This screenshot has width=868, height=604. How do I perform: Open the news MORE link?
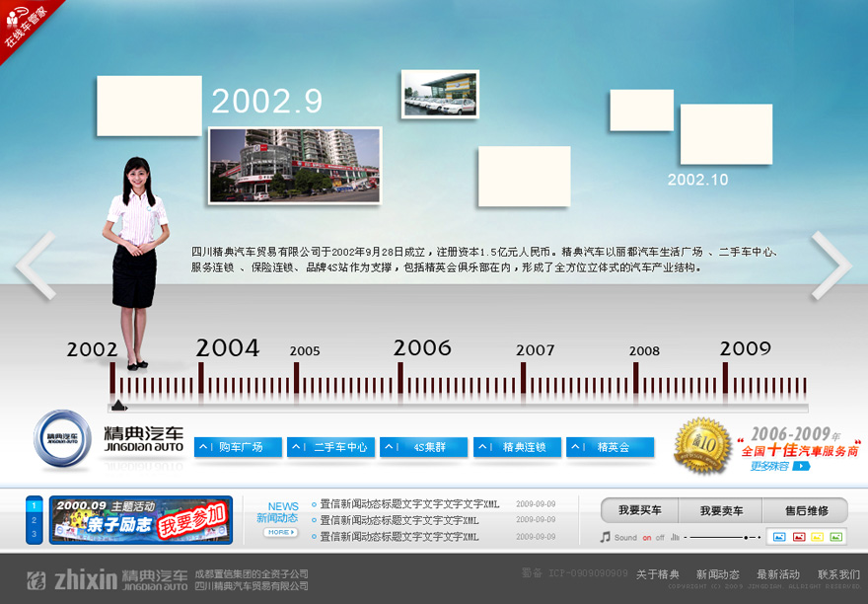(281, 532)
